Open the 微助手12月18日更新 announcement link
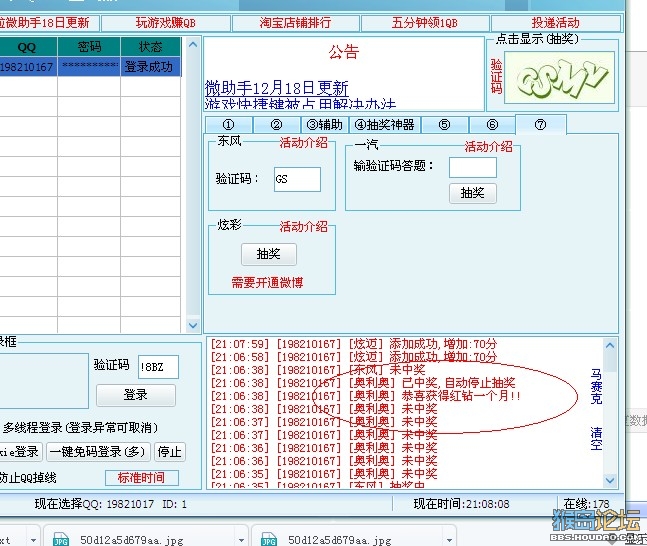 point(276,88)
